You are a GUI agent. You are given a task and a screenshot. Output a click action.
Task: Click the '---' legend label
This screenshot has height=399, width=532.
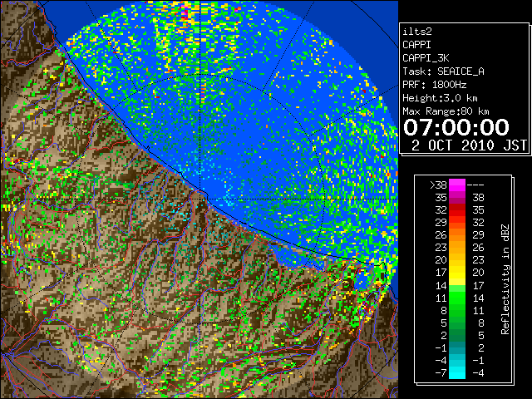(x=475, y=185)
